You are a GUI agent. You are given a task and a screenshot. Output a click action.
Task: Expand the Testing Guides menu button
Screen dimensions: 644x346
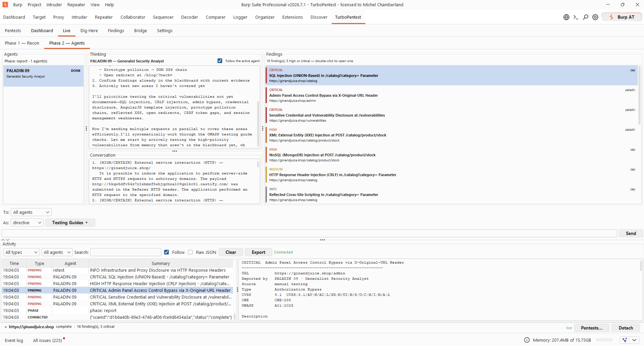(70, 223)
